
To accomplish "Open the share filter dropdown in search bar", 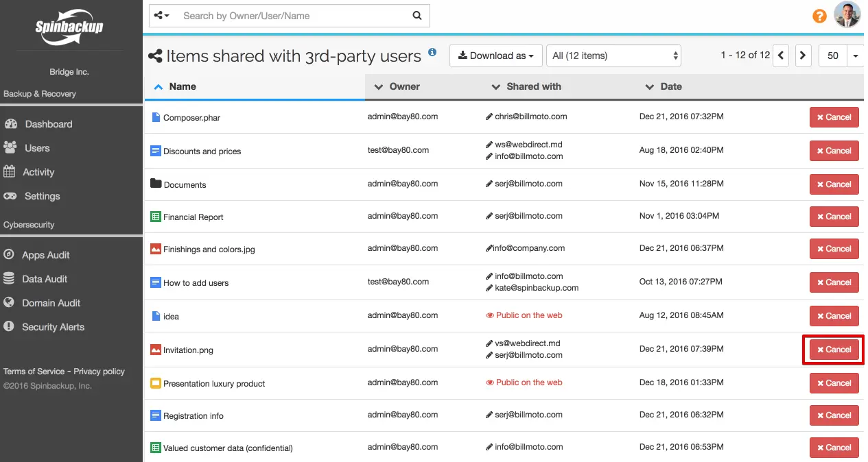I will tap(161, 16).
